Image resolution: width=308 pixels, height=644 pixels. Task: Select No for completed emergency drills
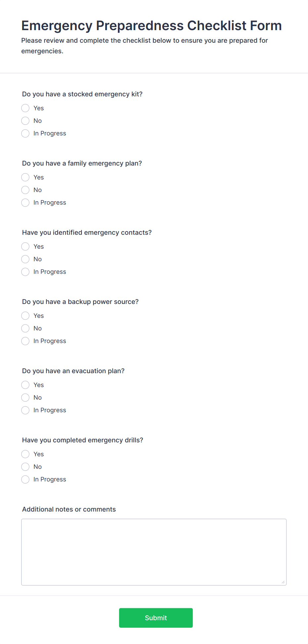25,467
